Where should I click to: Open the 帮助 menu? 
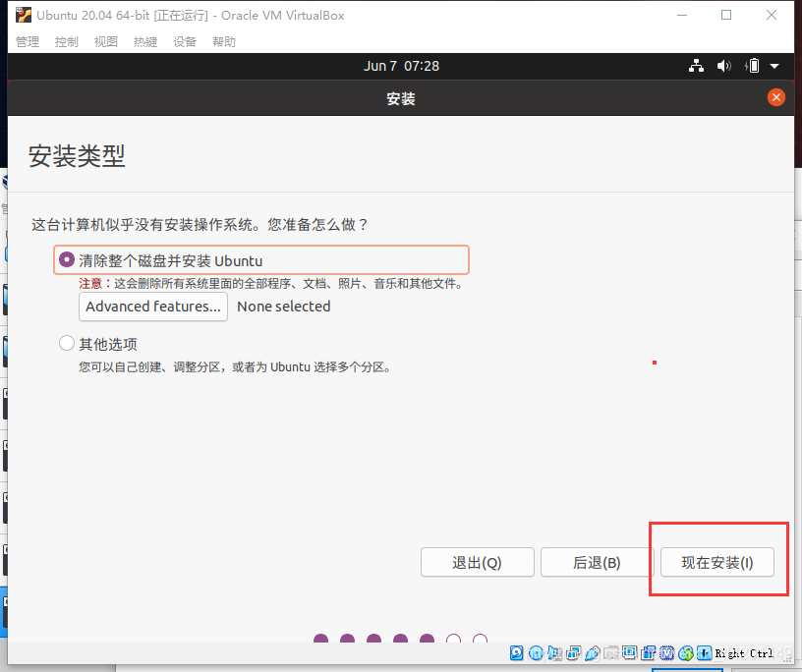point(224,42)
